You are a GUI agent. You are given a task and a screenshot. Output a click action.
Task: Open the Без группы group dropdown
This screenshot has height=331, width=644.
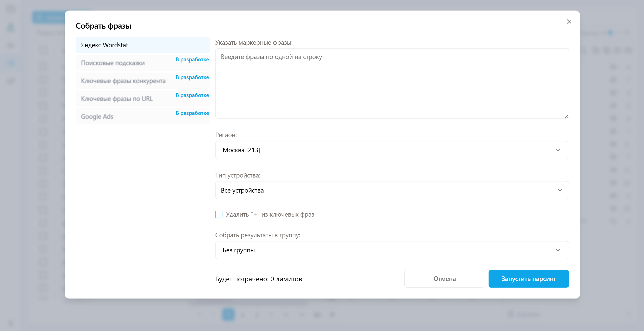pyautogui.click(x=383, y=250)
